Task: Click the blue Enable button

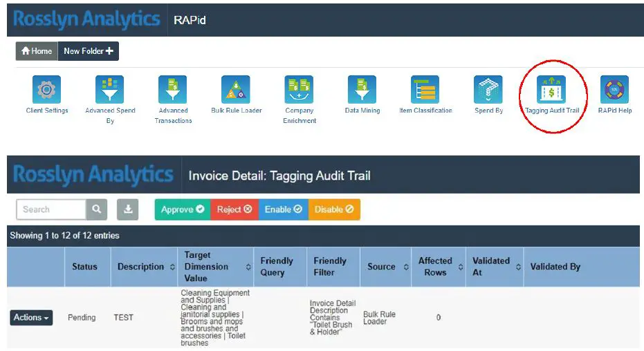Action: tap(283, 209)
